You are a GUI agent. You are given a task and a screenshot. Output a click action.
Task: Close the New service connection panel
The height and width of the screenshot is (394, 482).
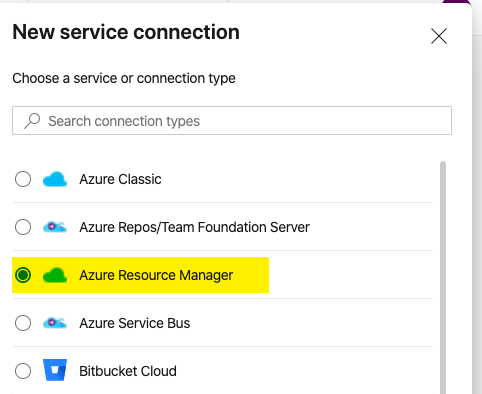coord(439,36)
